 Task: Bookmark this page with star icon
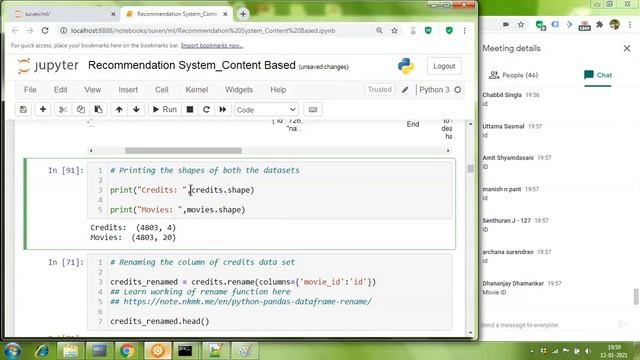(394, 31)
